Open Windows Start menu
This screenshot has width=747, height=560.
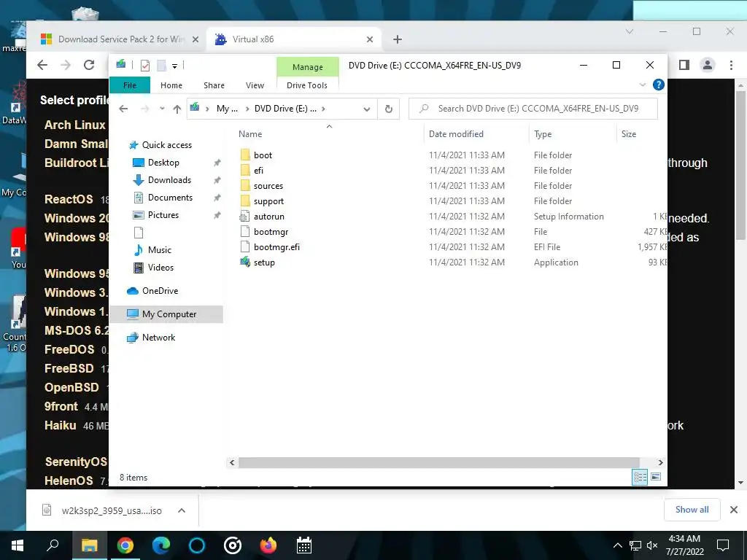pyautogui.click(x=18, y=545)
